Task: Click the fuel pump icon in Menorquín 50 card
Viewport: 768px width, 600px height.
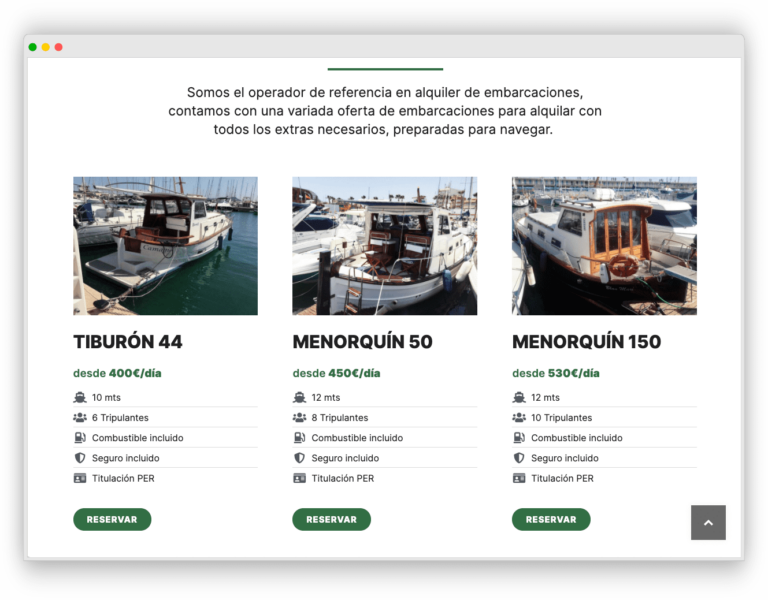Action: click(299, 438)
